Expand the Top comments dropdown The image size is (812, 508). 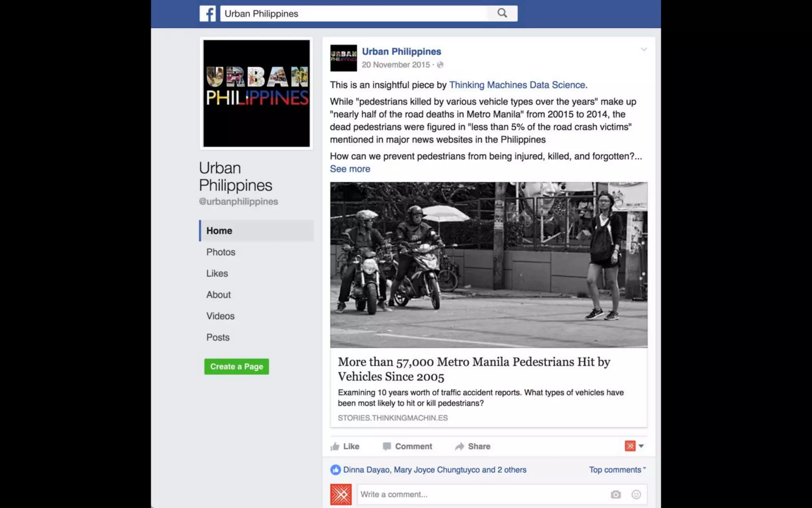click(617, 470)
